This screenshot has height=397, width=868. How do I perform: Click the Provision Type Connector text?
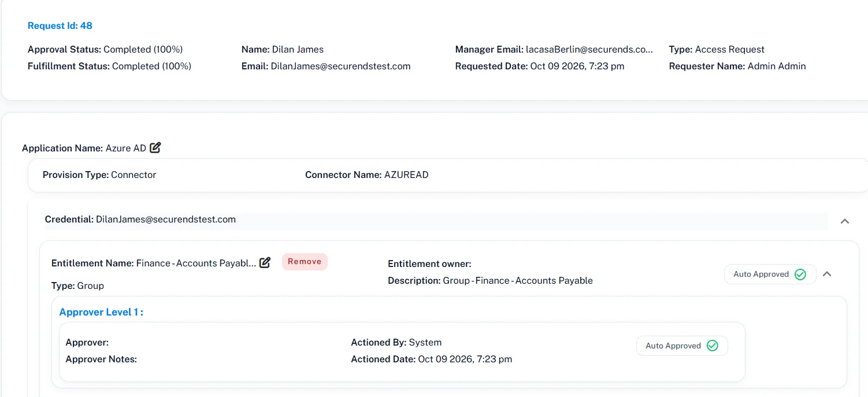tap(99, 175)
